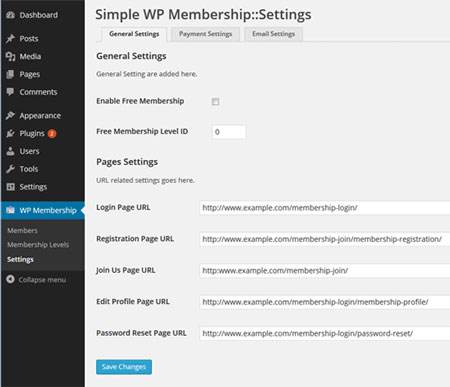Screen dimensions: 450x387
Task: Click the Plugins update count badge
Action: pyautogui.click(x=52, y=134)
